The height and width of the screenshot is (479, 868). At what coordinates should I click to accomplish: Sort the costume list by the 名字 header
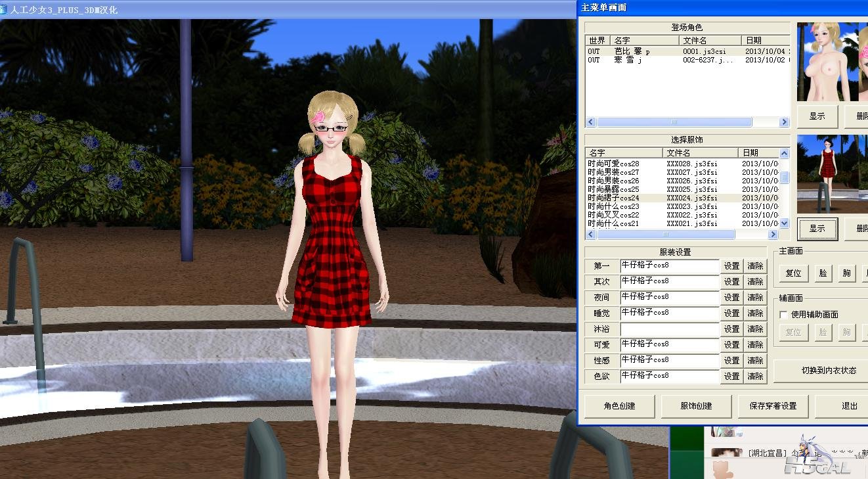(x=624, y=152)
